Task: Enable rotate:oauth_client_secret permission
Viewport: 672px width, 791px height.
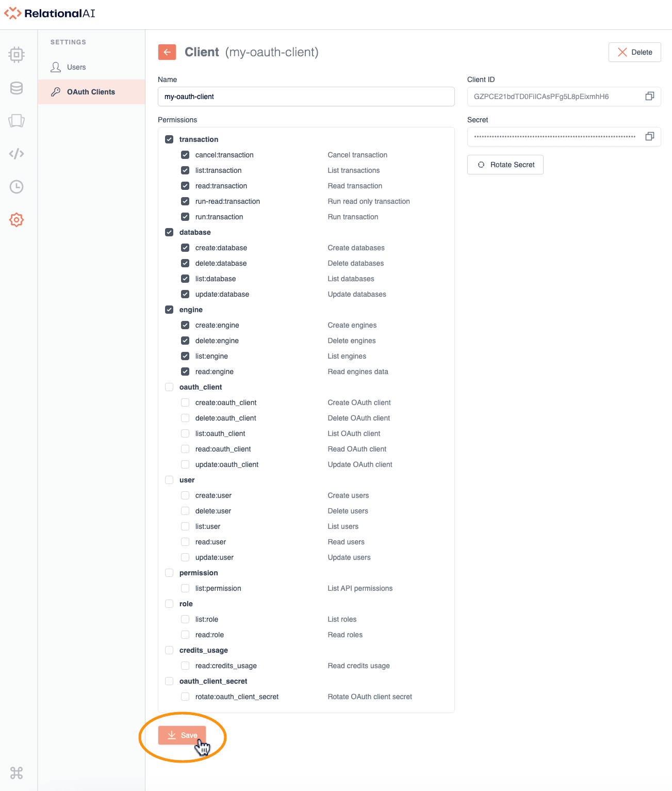Action: pos(185,697)
